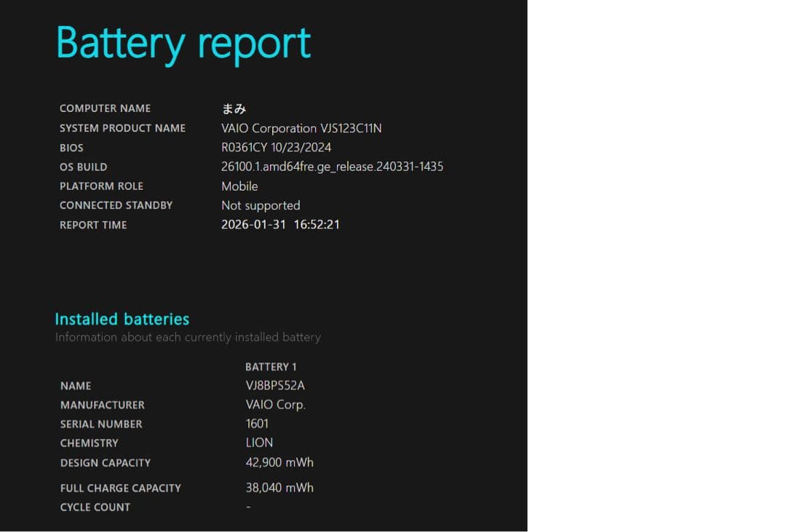Click the PLATFORM ROLE value Mobile
This screenshot has height=532, width=786.
pyautogui.click(x=239, y=186)
